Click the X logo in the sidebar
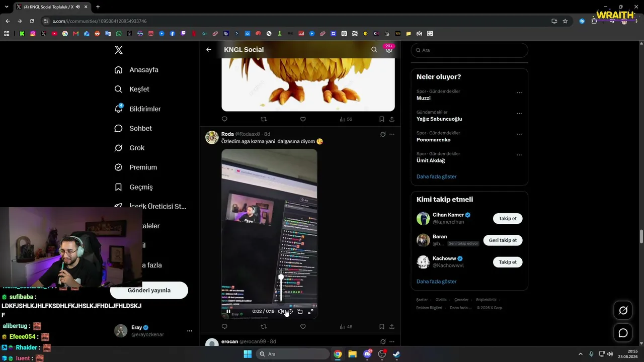This screenshot has height=362, width=644. pos(119,50)
